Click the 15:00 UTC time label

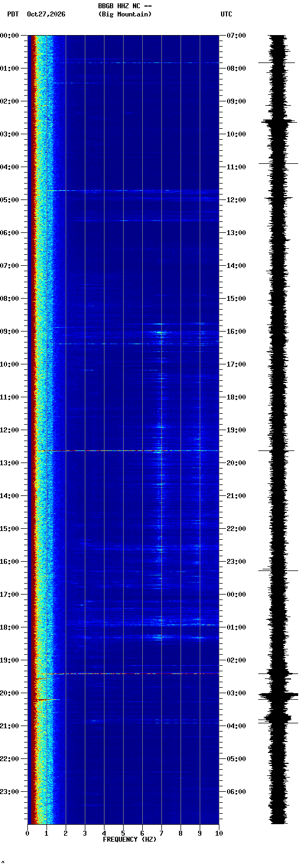236,299
